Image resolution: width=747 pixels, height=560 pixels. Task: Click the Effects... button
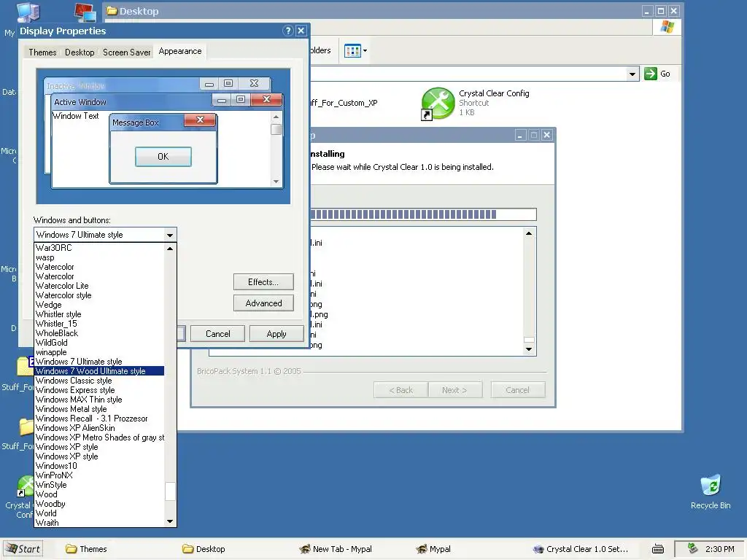tap(263, 282)
